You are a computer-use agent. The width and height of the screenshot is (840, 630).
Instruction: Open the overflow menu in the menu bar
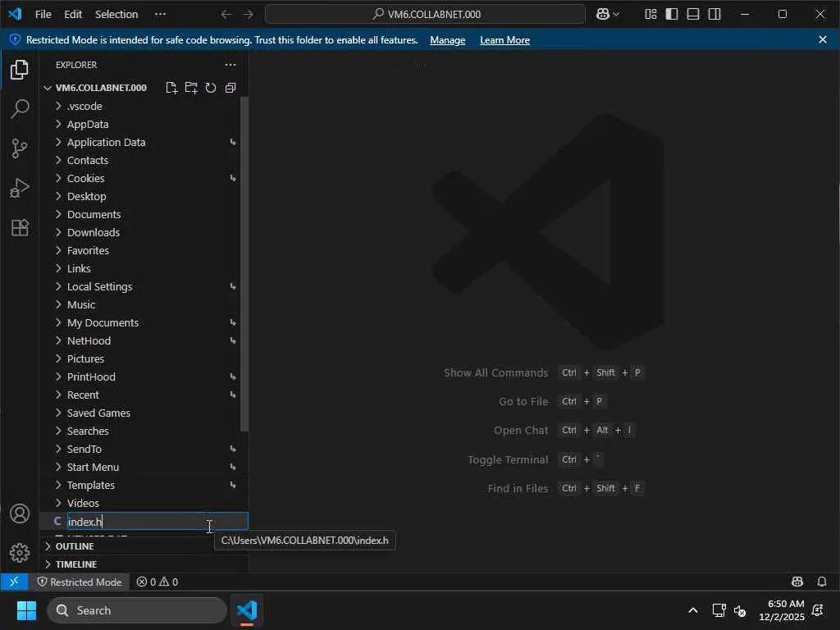pos(160,15)
